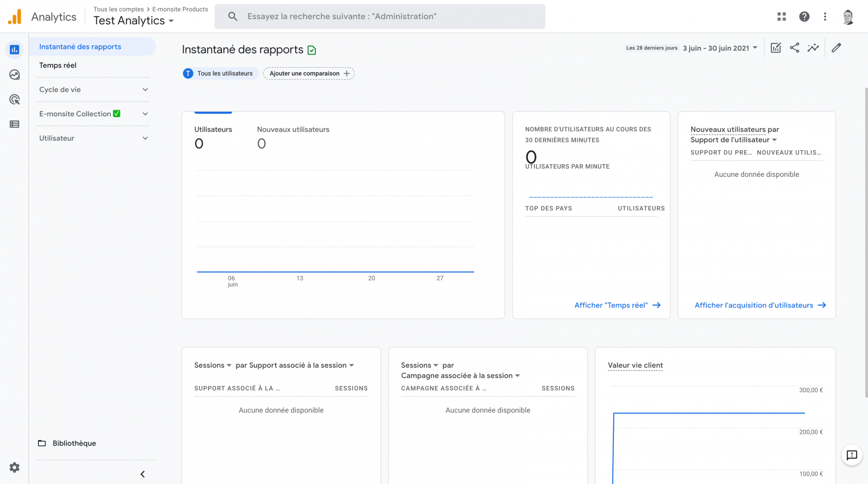Click the blue T badge on Tous les utilisateurs

point(188,73)
